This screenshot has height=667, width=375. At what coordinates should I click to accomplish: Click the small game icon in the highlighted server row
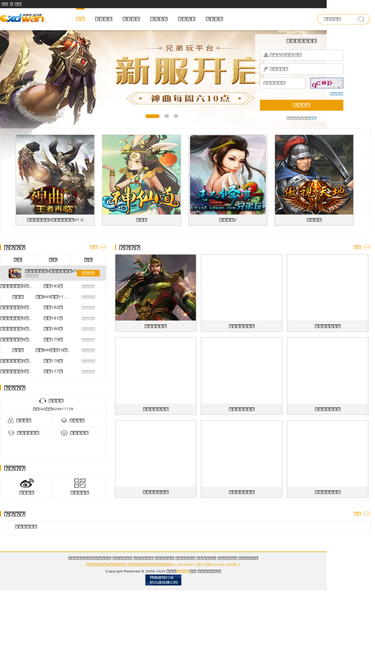(15, 273)
